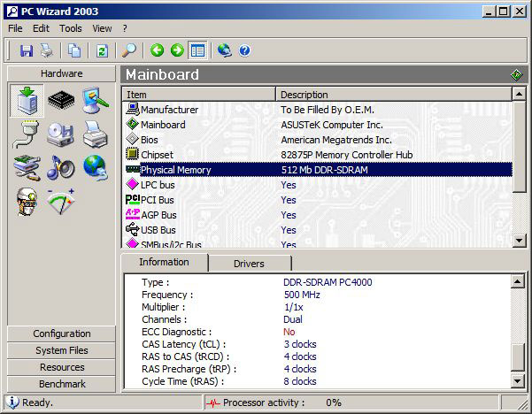Click the ECC Diagnostic 'No' value
The image size is (532, 414).
pos(289,332)
